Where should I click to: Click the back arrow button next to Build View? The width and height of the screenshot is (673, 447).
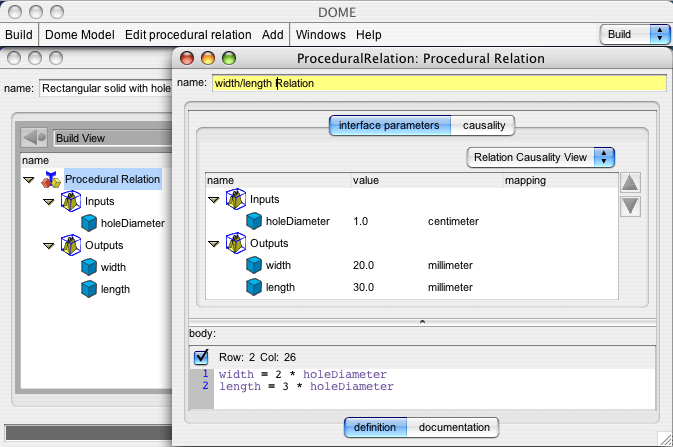click(34, 138)
